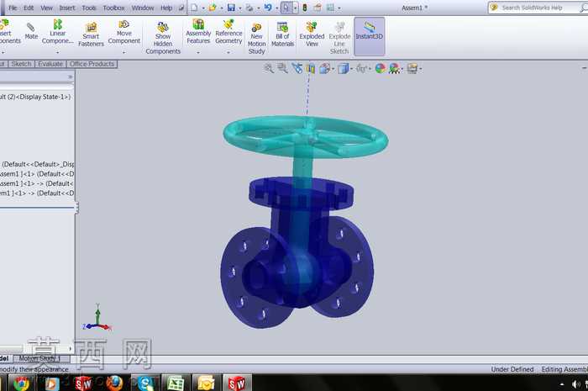
Task: Open Smart Fasteners tool
Action: point(91,34)
